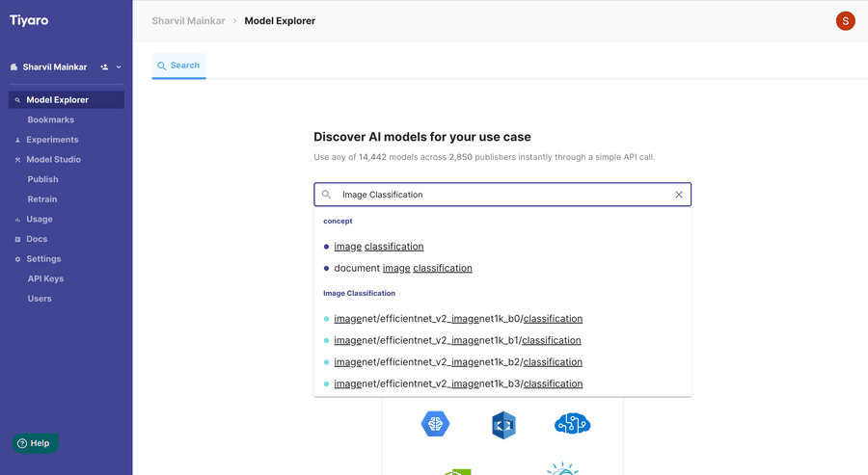
Task: Click the dark blue hexagonal cube publisher icon
Action: click(503, 425)
